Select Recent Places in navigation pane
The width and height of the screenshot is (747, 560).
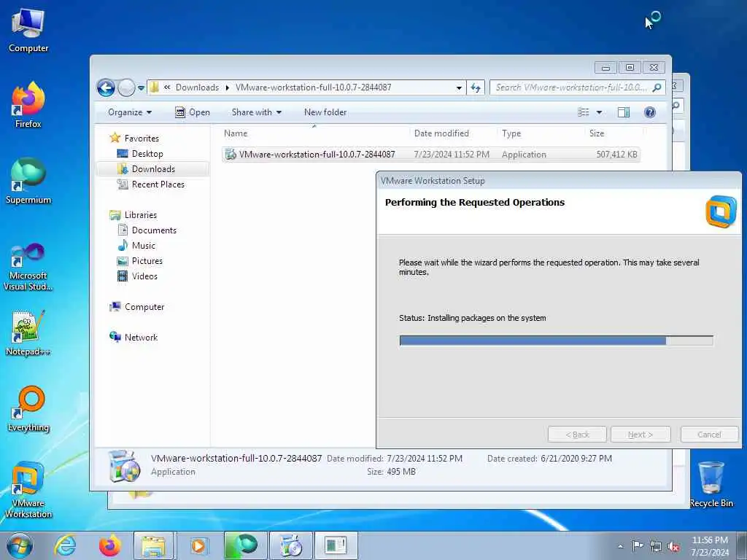[158, 184]
